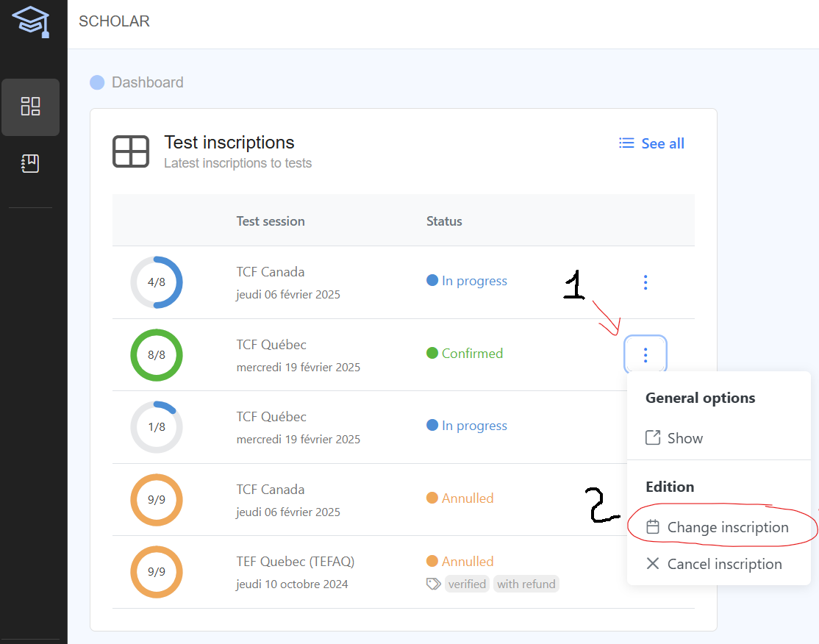Screen dimensions: 819x644
Task: Click the calendar icon of Change inscription
Action: point(652,527)
